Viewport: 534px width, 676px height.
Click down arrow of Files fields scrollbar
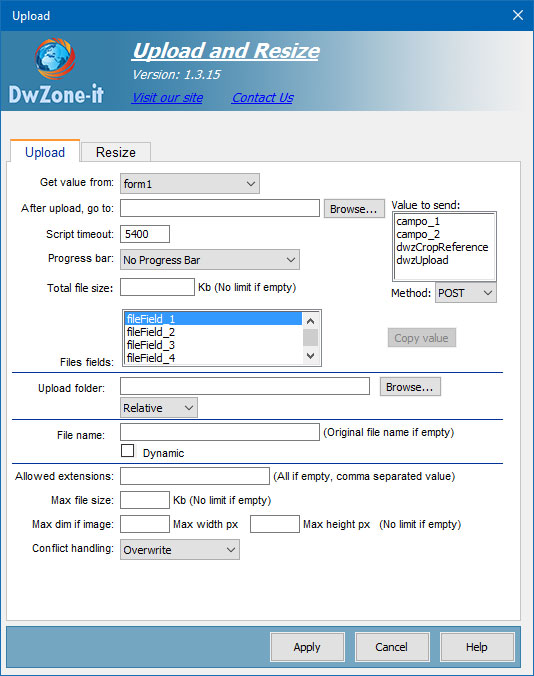(310, 356)
